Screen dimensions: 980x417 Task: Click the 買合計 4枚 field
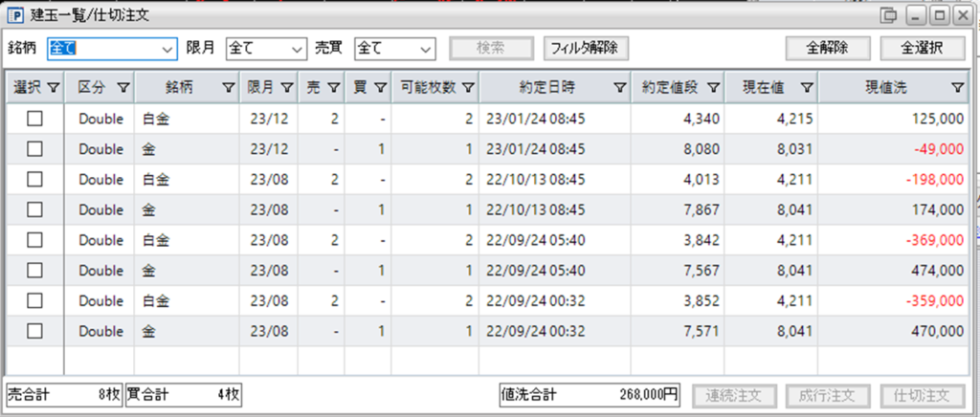tap(184, 395)
